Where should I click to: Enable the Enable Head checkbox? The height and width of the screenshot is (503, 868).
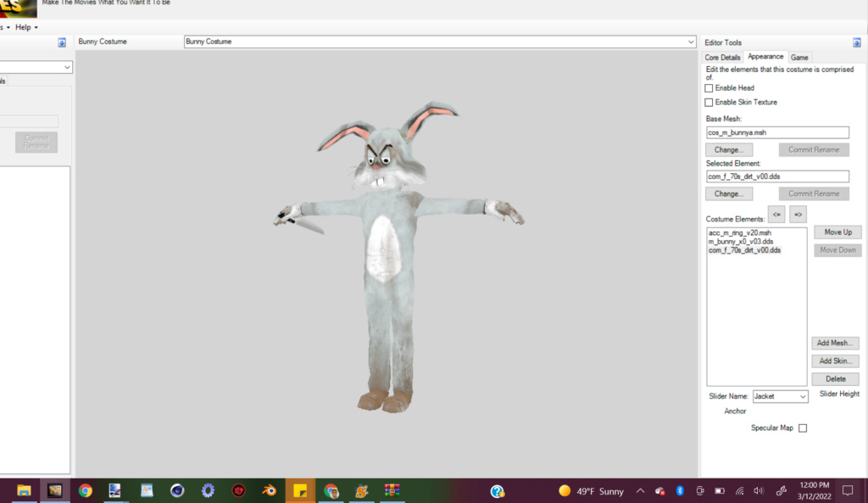[x=709, y=88]
